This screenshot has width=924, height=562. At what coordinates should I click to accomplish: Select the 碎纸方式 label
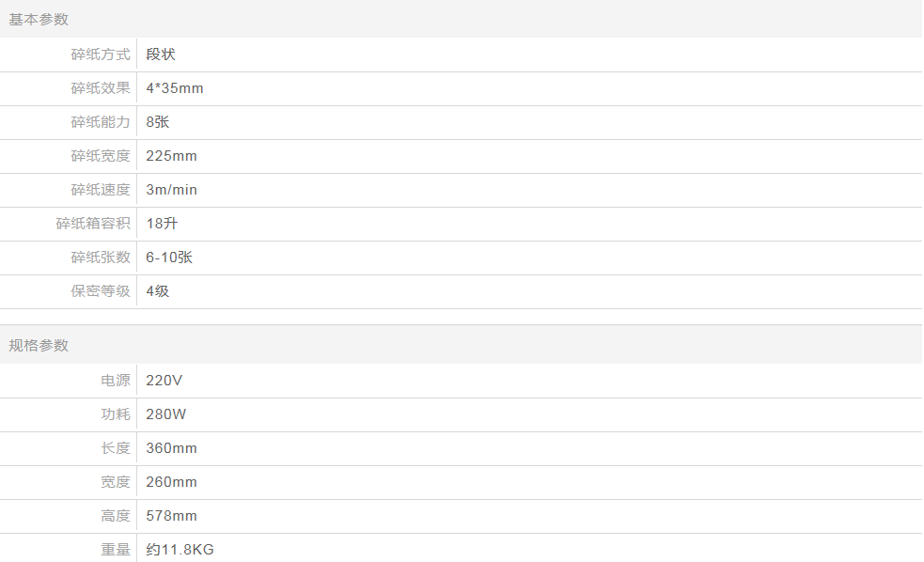[x=101, y=55]
